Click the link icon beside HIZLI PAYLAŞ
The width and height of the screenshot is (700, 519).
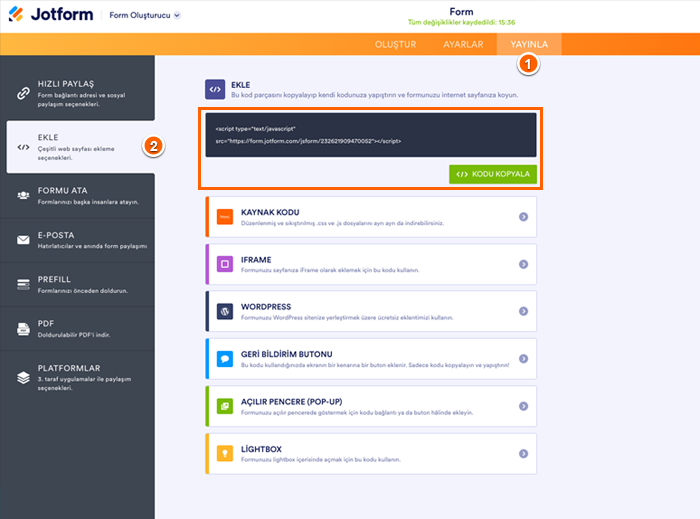[23, 93]
